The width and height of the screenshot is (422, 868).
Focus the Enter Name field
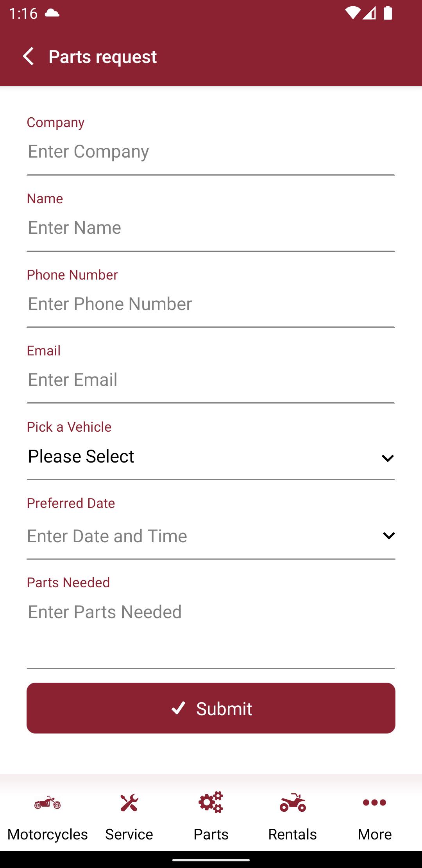211,228
